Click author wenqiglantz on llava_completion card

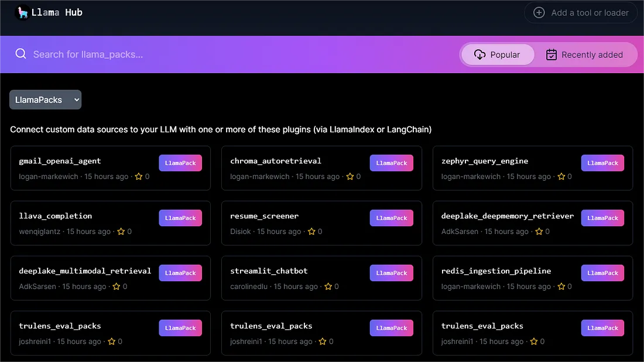click(x=39, y=232)
